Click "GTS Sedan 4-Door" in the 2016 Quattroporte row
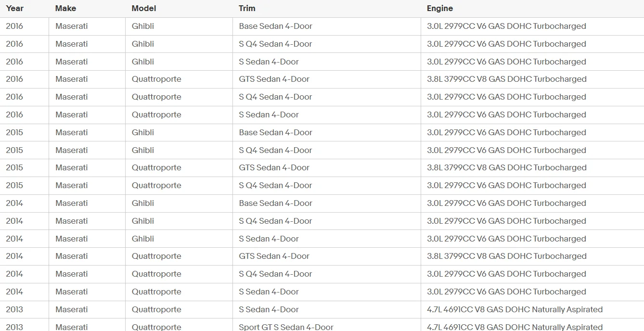Screen dimensions: 644x331 274,79
